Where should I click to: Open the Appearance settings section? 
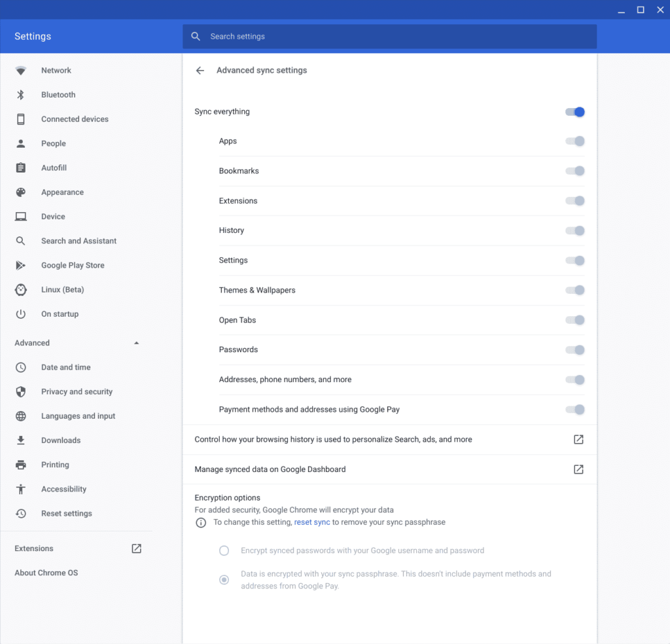(62, 192)
